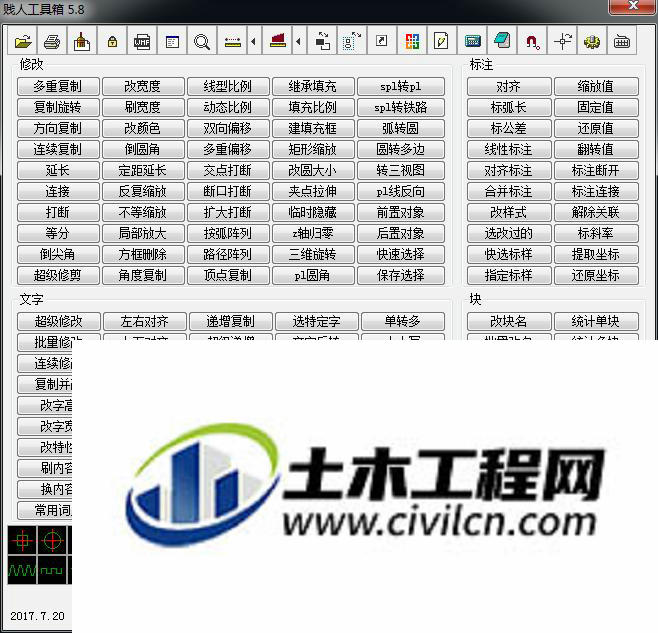Click the open folder icon in toolbar
The height and width of the screenshot is (633, 658).
[23, 41]
